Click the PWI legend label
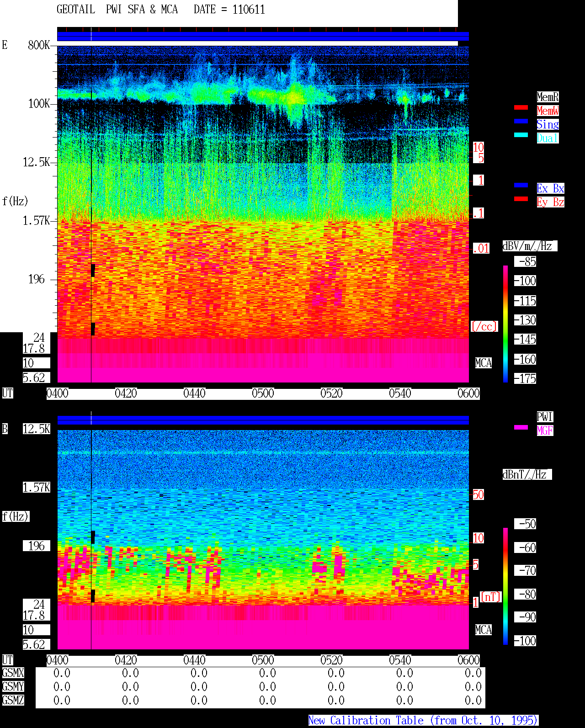 [545, 417]
